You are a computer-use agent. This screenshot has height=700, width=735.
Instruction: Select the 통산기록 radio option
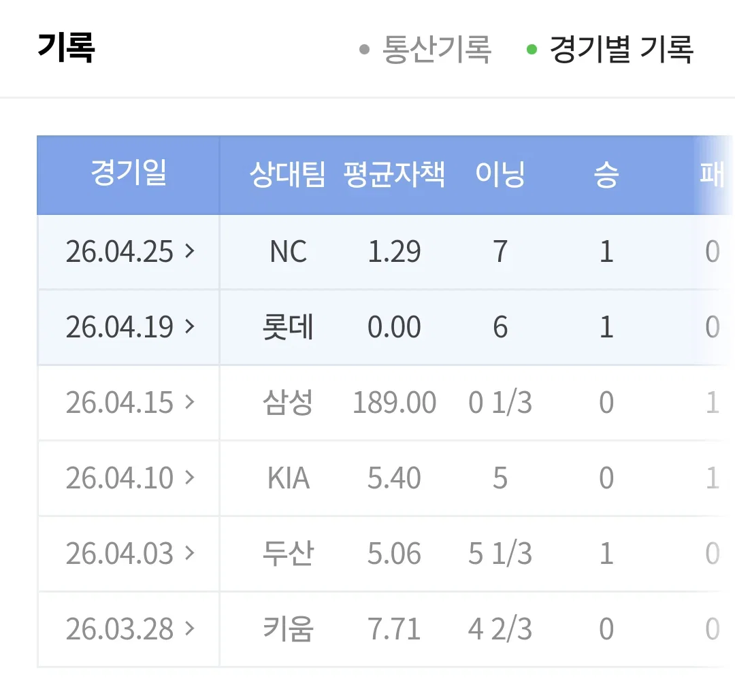(x=425, y=49)
